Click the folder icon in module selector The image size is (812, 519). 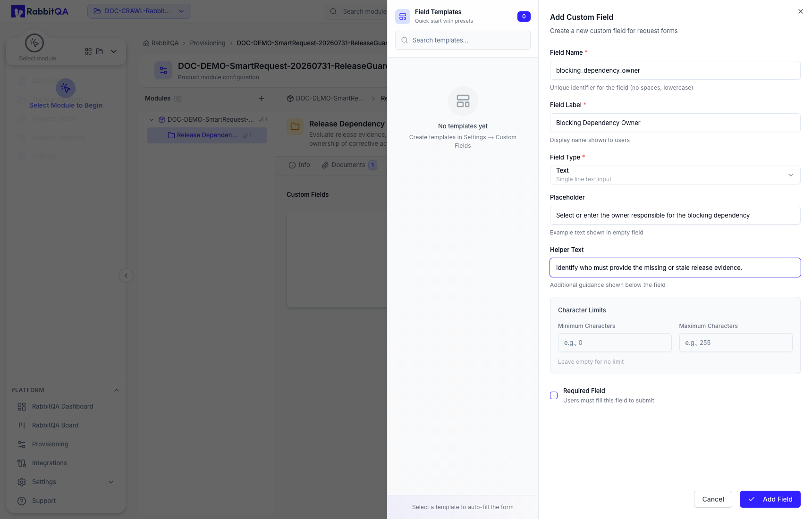(x=100, y=51)
